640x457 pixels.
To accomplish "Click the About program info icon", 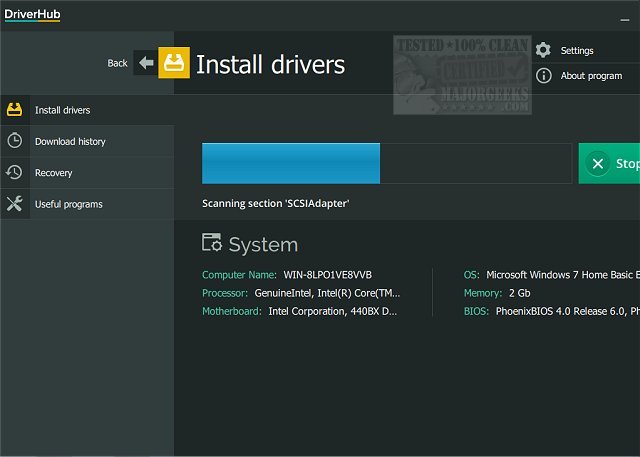I will tap(543, 76).
